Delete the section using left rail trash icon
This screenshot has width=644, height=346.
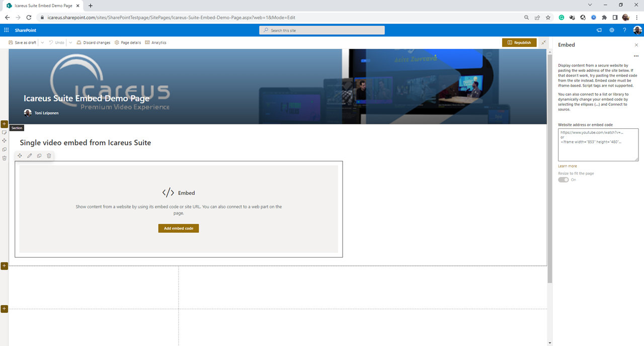tap(5, 158)
